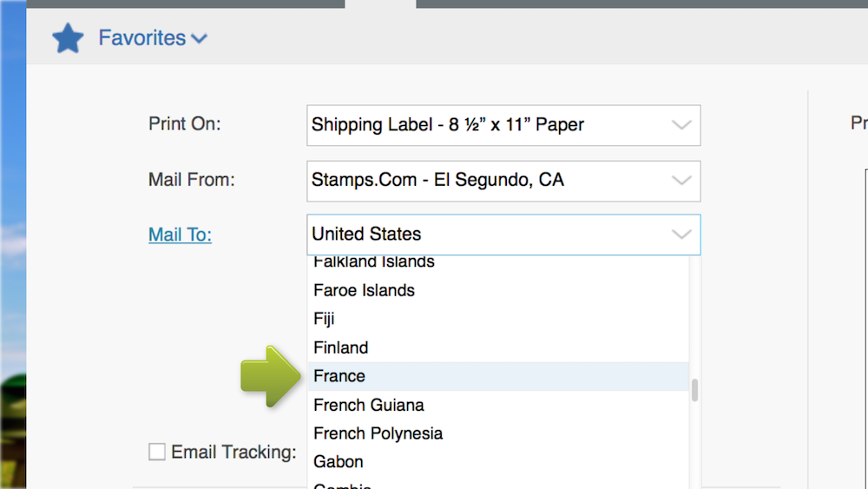This screenshot has height=489, width=868.
Task: Select Falkland Islands list entry
Action: [x=374, y=262]
